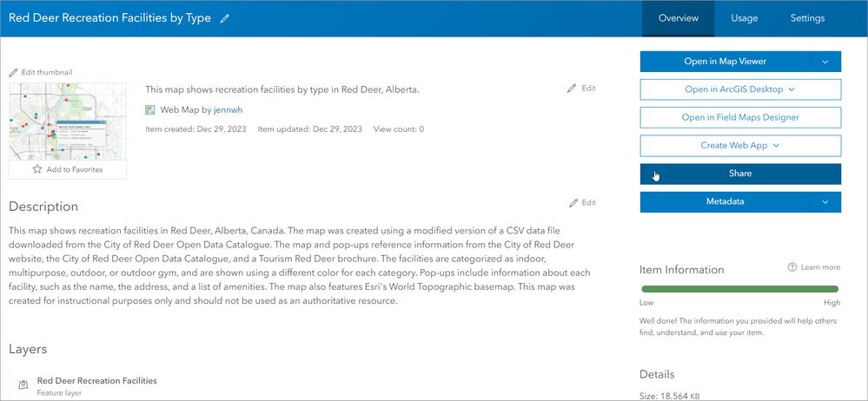This screenshot has height=401, width=868.
Task: Click the pencil icon beside the map title
Action: [x=225, y=18]
